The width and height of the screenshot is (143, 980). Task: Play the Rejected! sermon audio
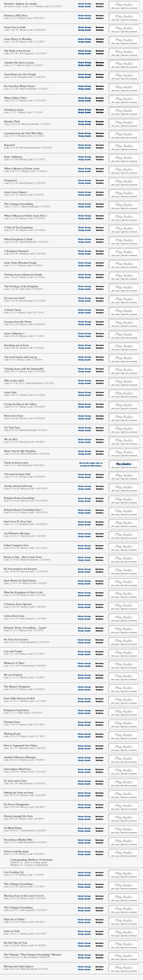[124, 146]
